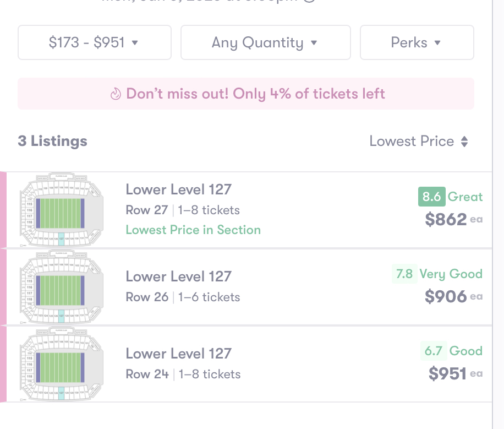Click the Lowest Price sort arrows icon
504x429 pixels.
click(x=464, y=142)
